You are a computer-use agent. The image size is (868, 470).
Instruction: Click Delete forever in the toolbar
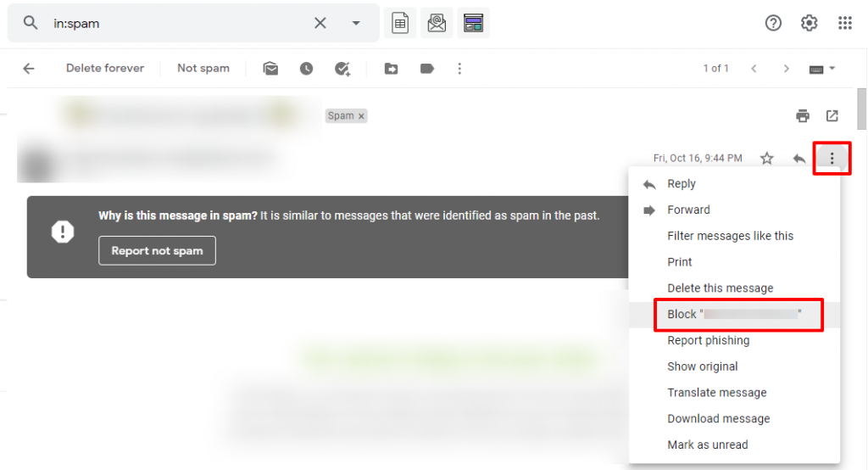point(105,68)
